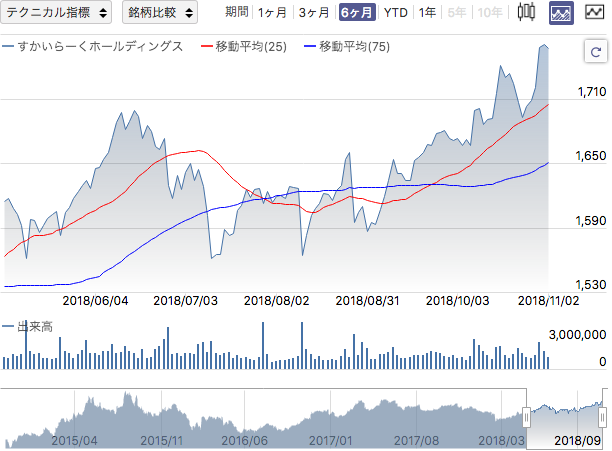The width and height of the screenshot is (612, 451).
Task: Reset chart with the refresh icon
Action: pyautogui.click(x=596, y=51)
